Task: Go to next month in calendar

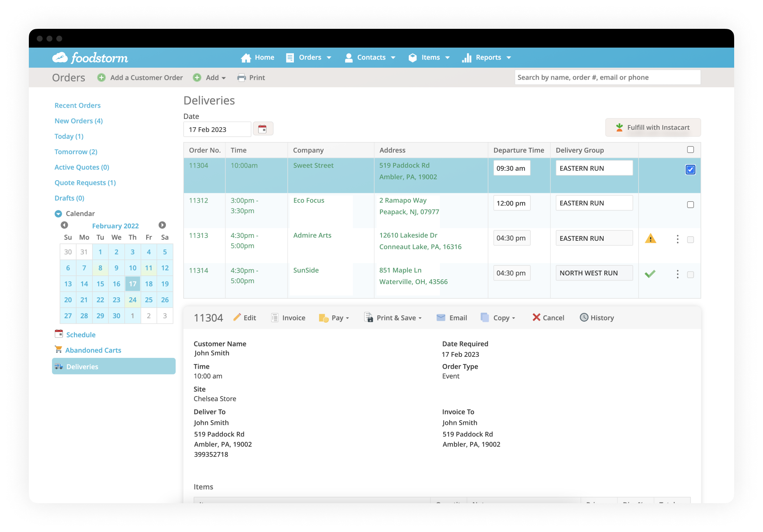Action: coord(162,225)
